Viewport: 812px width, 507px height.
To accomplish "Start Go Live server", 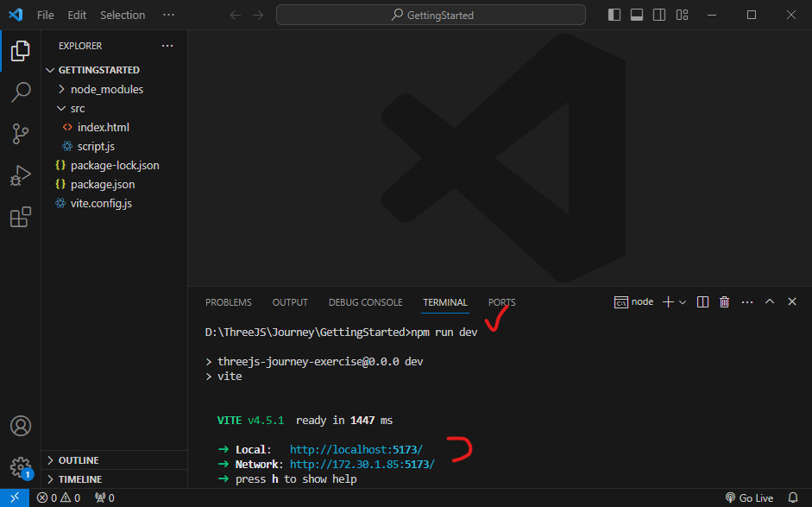I will pyautogui.click(x=749, y=497).
